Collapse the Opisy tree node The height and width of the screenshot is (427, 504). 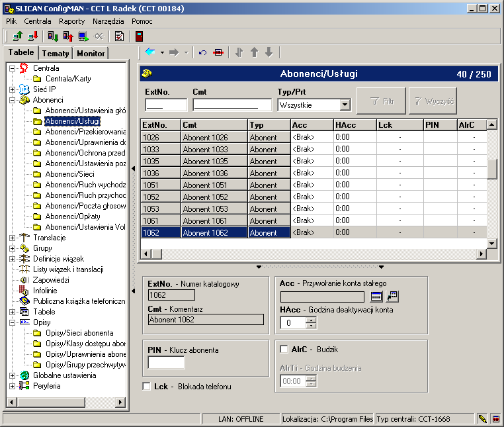point(12,322)
